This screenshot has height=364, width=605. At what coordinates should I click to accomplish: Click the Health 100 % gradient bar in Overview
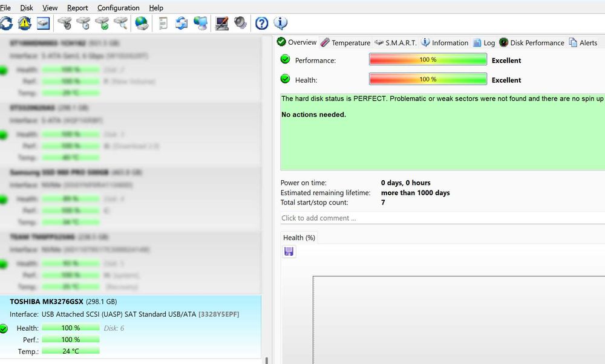pos(428,79)
